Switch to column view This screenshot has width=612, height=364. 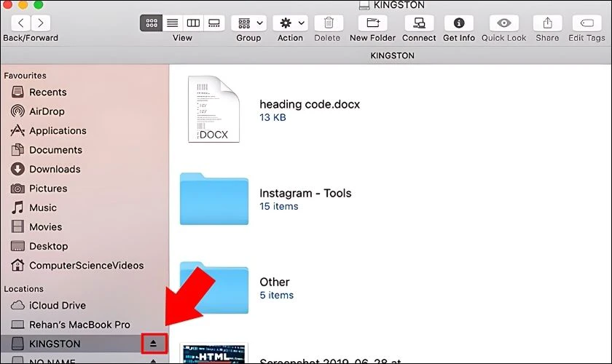pyautogui.click(x=193, y=23)
